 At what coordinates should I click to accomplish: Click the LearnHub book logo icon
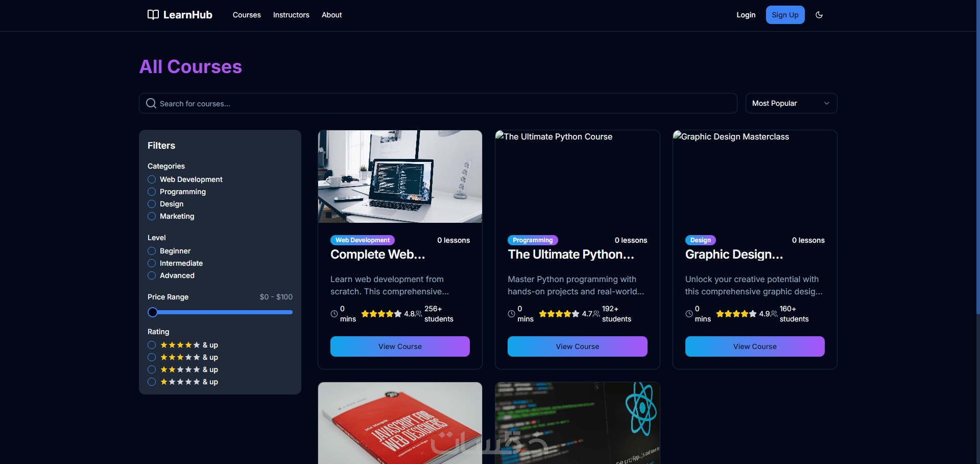[x=153, y=15]
